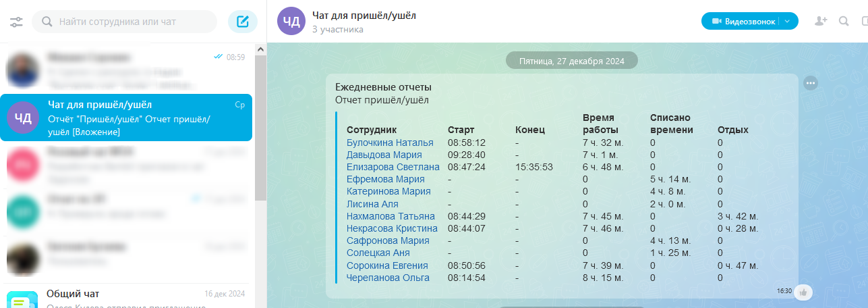The image size is (868, 308).
Task: Click the written-off value 1 ч. 25 м.
Action: pos(670,253)
